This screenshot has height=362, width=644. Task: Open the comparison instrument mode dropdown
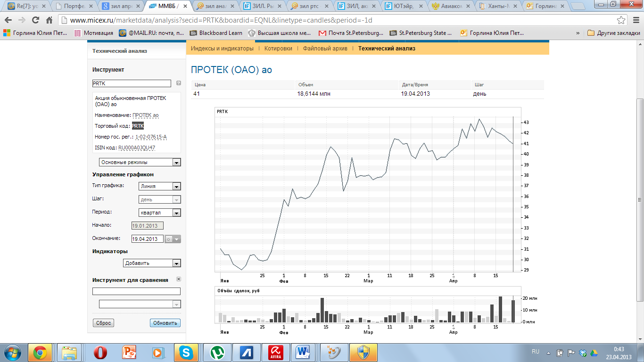tap(140, 304)
